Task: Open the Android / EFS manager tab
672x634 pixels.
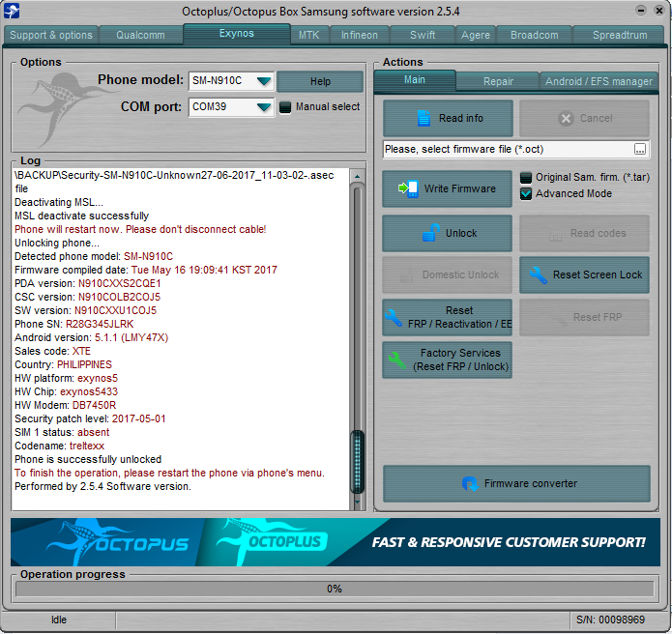Action: point(599,81)
